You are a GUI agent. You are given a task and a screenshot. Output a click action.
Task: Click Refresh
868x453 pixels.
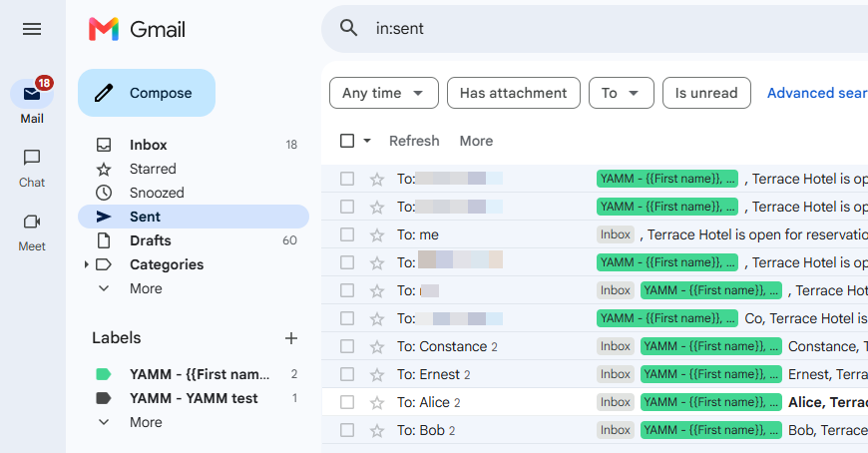click(x=414, y=141)
